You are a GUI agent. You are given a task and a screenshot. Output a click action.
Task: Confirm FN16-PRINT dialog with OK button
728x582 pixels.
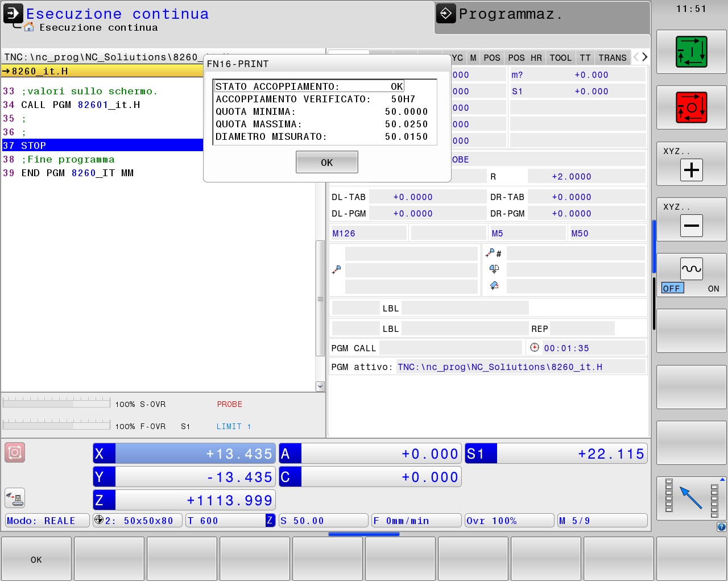coord(327,162)
